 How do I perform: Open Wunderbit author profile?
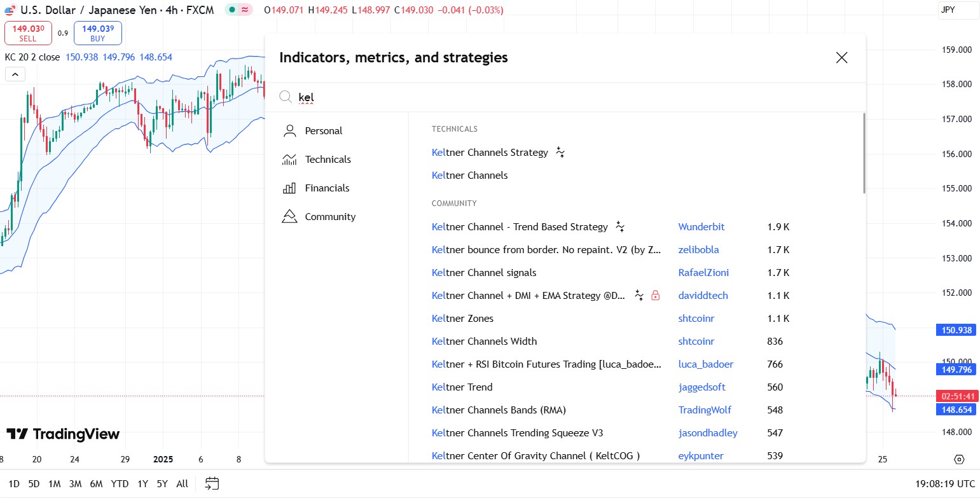(701, 227)
